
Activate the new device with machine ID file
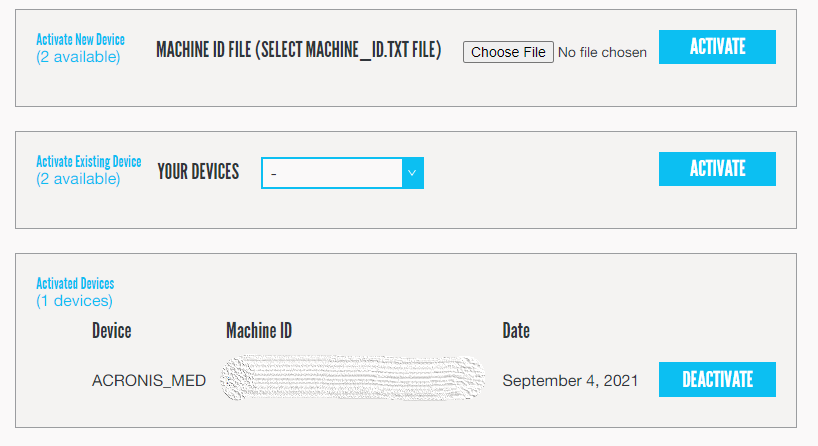click(717, 47)
